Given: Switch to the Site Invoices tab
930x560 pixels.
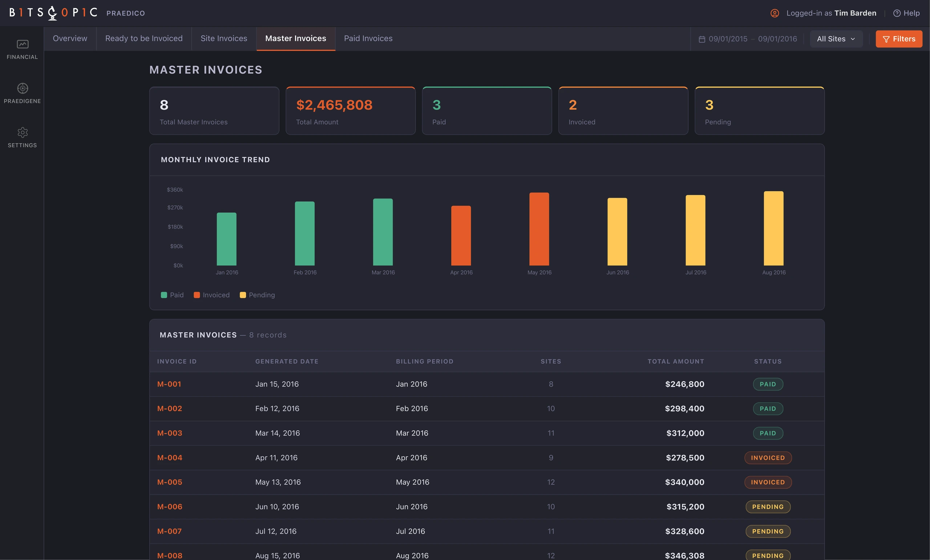Looking at the screenshot, I should [x=224, y=38].
